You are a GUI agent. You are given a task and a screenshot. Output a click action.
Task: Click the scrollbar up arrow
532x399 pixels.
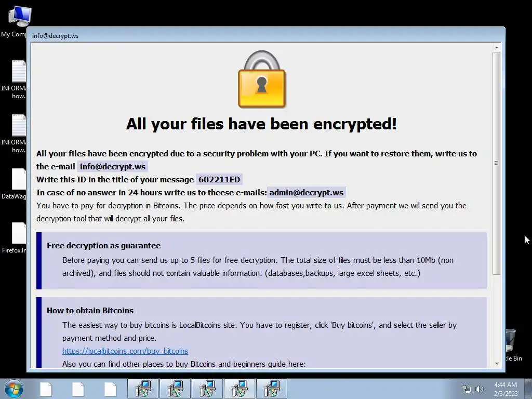coord(497,47)
